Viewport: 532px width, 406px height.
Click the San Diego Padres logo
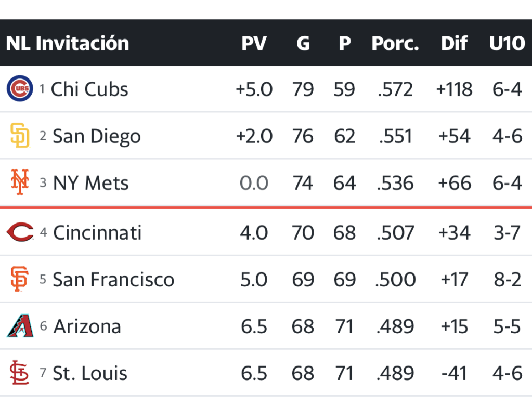tap(20, 136)
